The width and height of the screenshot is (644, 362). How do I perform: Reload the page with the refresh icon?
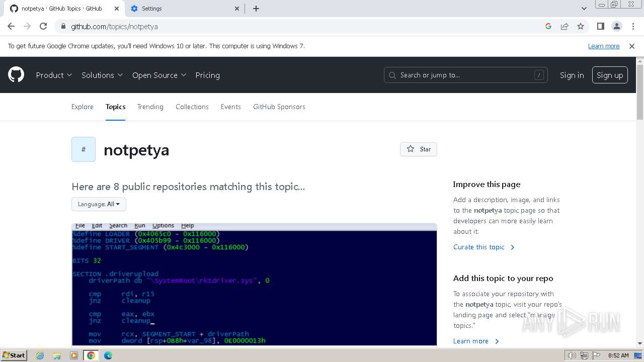tap(43, 26)
